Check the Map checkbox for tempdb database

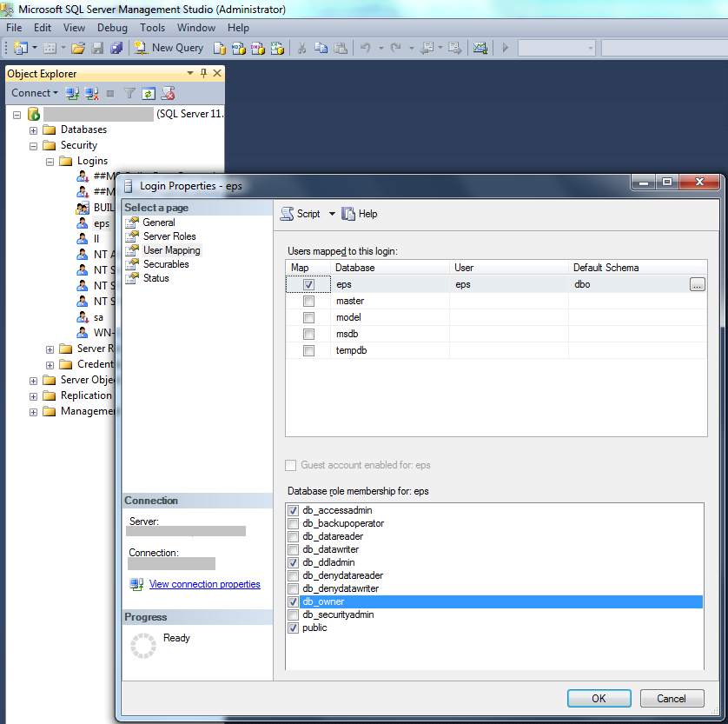click(x=308, y=350)
